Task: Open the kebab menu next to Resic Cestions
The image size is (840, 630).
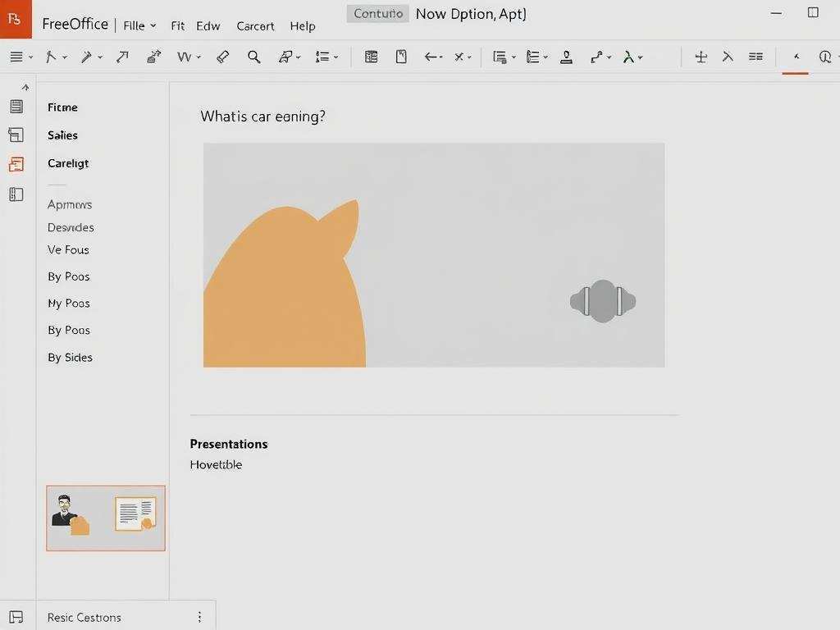Action: click(199, 616)
